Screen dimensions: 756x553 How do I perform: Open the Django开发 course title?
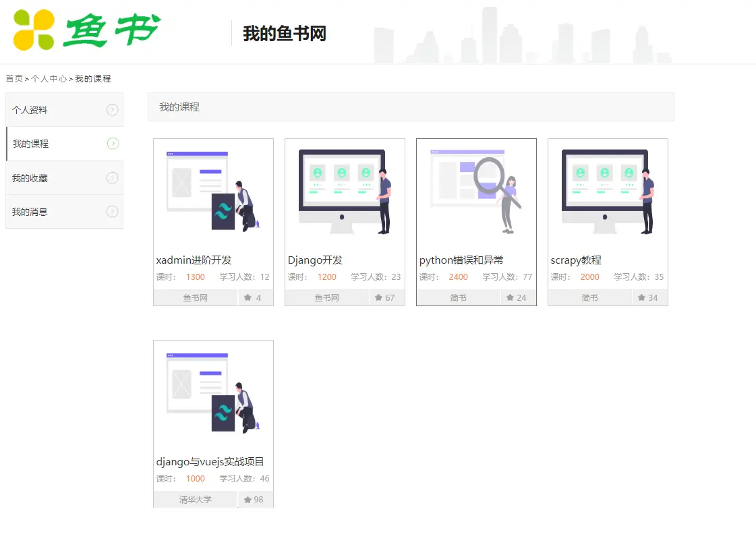click(x=316, y=260)
